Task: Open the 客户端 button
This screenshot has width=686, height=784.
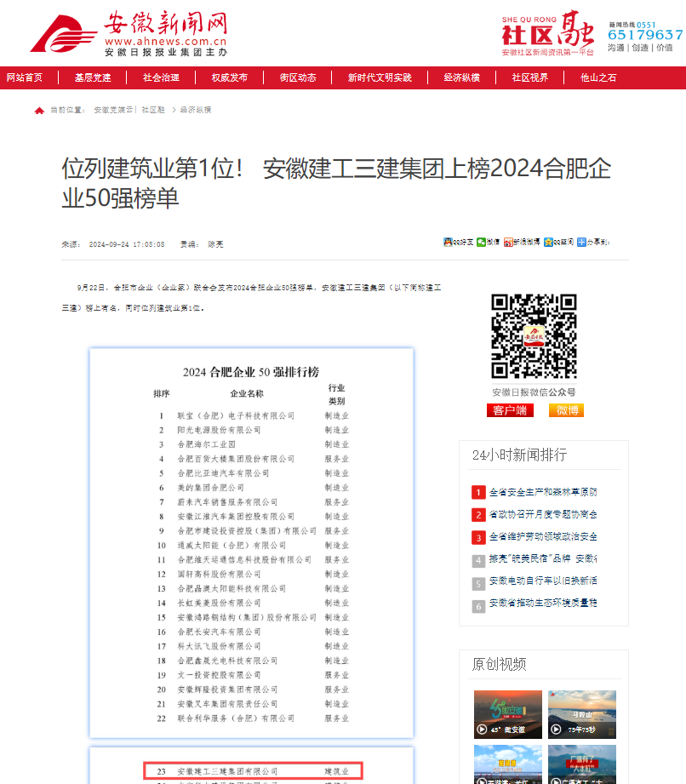Action: click(x=510, y=410)
